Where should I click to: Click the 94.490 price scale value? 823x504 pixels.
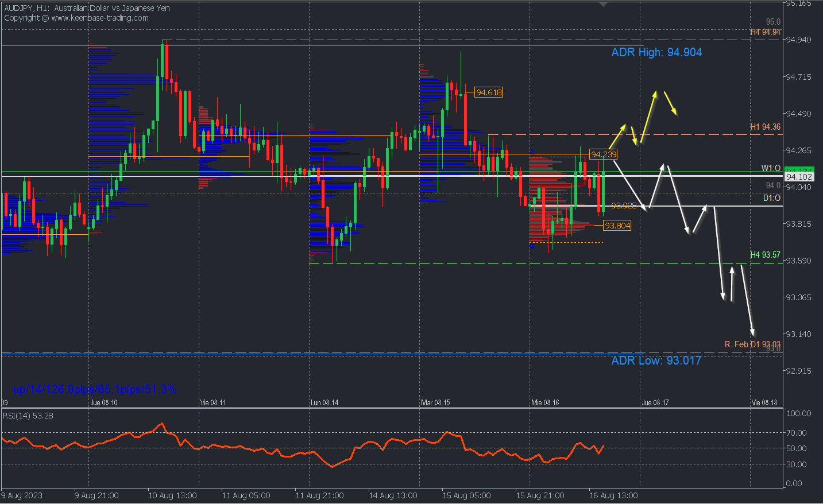[799, 114]
